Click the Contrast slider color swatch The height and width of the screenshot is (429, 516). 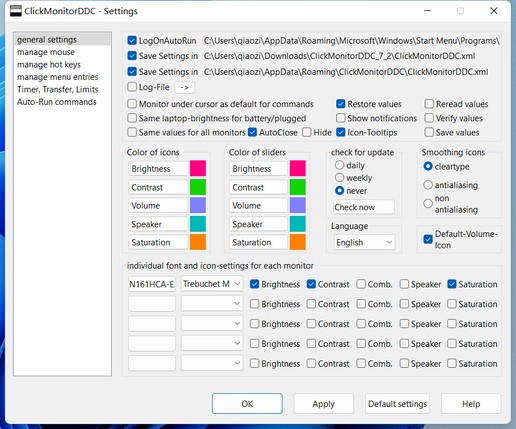(x=298, y=187)
